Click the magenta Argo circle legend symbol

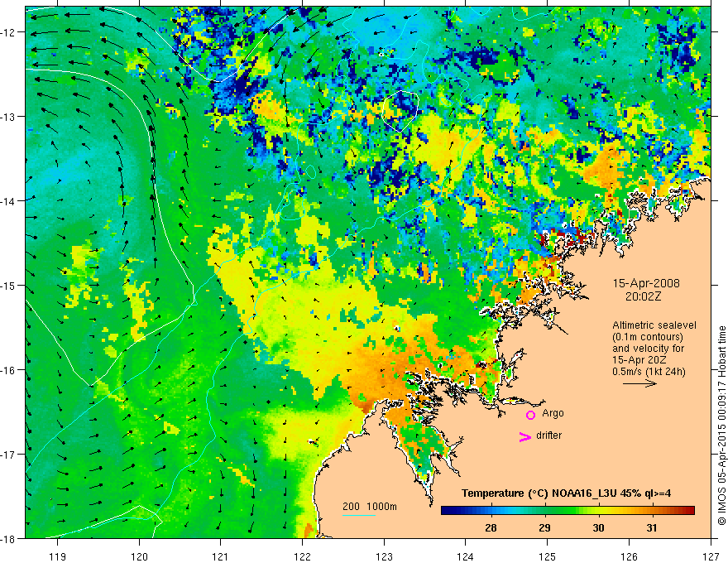click(x=530, y=415)
